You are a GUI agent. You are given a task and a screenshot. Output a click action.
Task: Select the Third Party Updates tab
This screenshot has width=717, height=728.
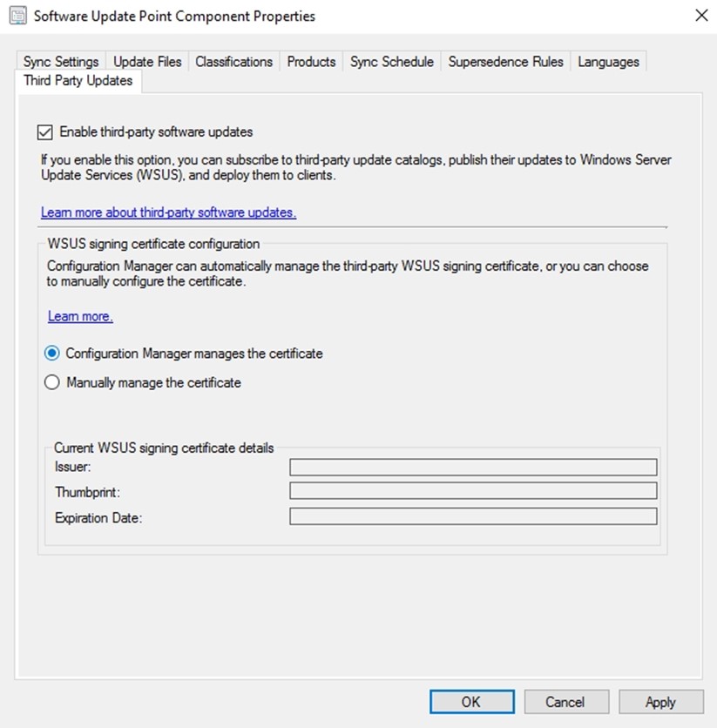tap(78, 81)
